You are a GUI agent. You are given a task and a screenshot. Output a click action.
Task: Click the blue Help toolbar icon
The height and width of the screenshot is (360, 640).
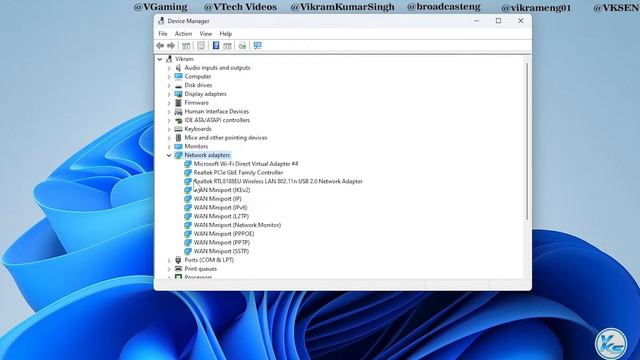pos(216,46)
